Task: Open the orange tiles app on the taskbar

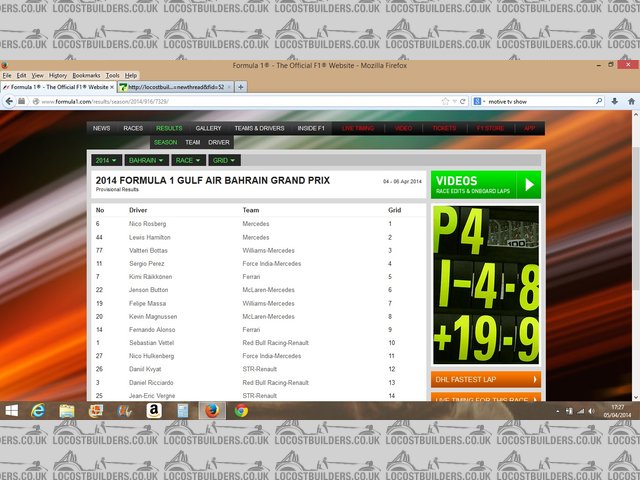Action: pos(96,411)
